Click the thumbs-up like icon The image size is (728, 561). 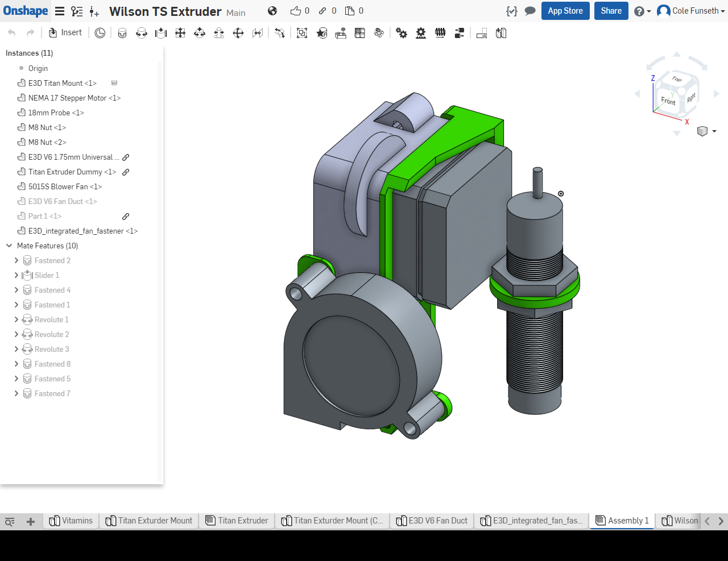(x=296, y=11)
